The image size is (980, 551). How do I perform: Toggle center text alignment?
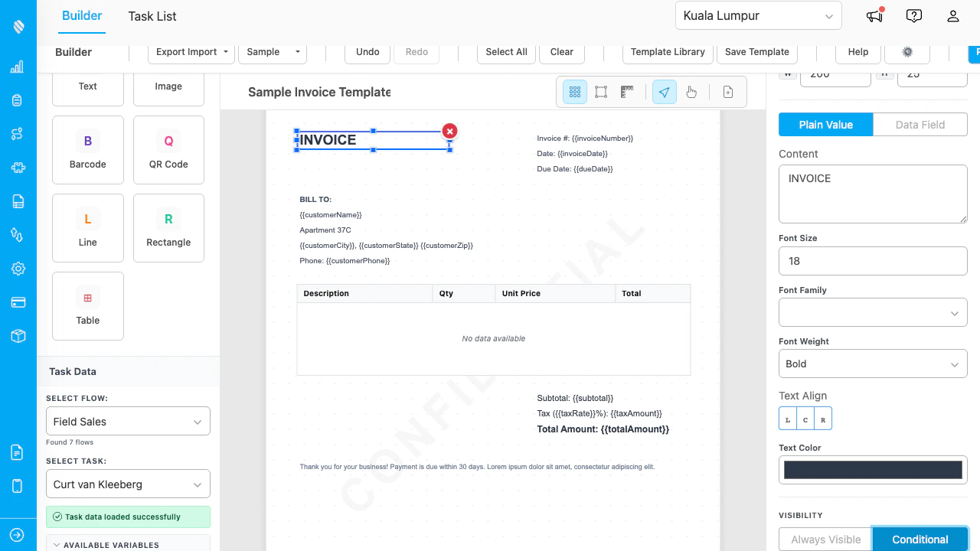pyautogui.click(x=805, y=419)
